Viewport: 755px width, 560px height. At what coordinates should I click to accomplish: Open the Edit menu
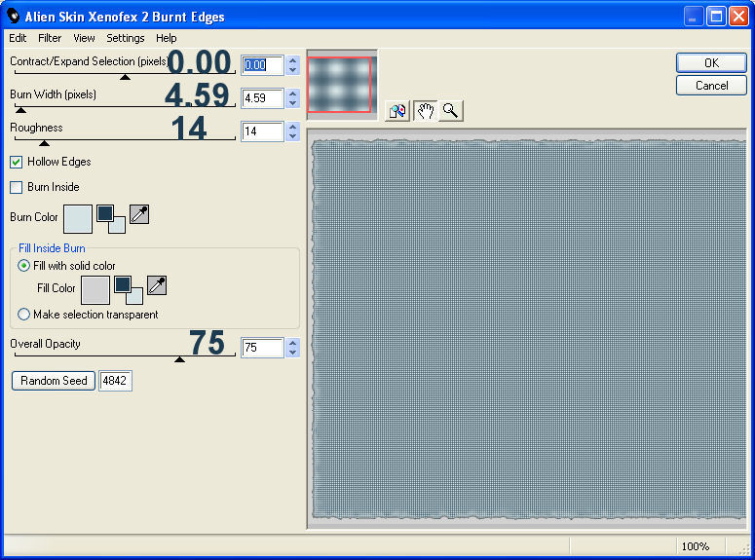tap(18, 38)
